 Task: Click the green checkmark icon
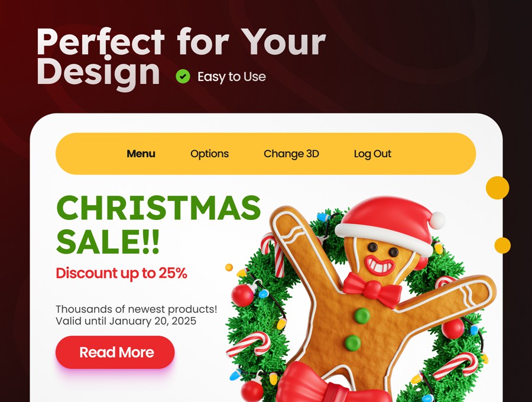183,76
